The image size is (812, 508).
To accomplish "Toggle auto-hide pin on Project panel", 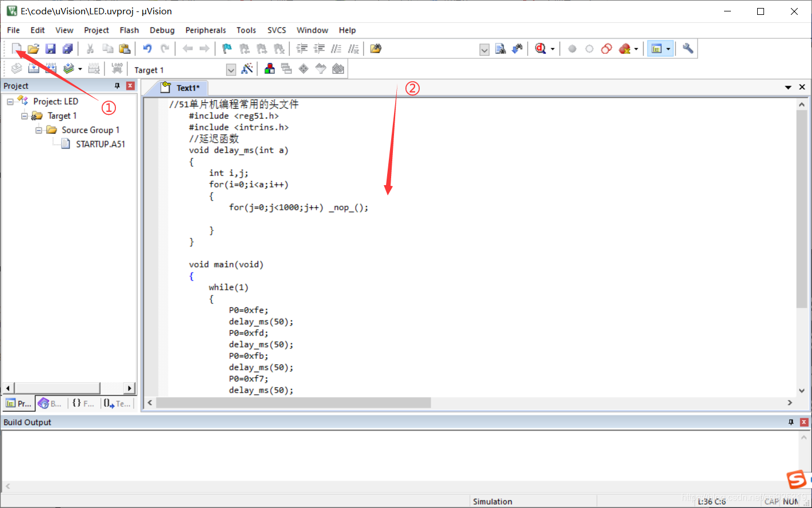I will click(x=118, y=86).
